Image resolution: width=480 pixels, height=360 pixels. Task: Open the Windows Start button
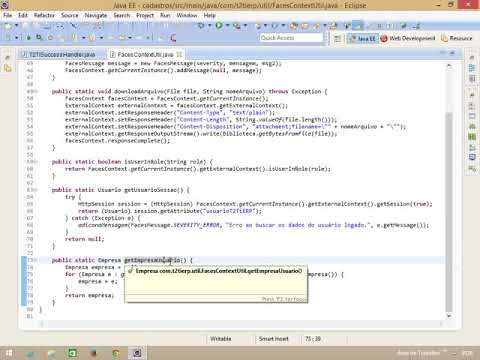9,353
